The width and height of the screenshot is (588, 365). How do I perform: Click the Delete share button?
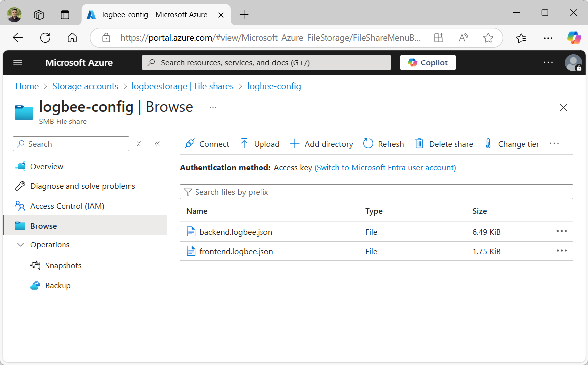point(444,144)
